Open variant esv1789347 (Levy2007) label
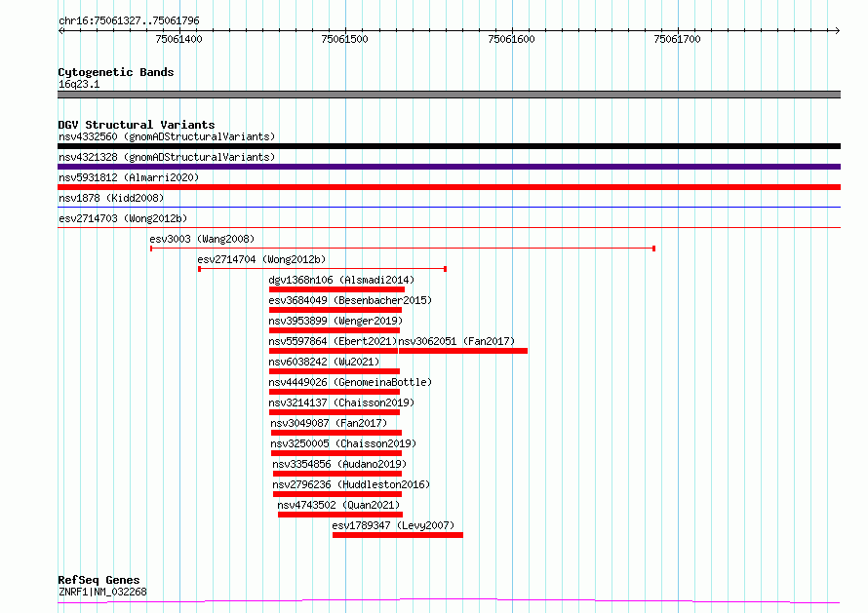 (x=393, y=525)
